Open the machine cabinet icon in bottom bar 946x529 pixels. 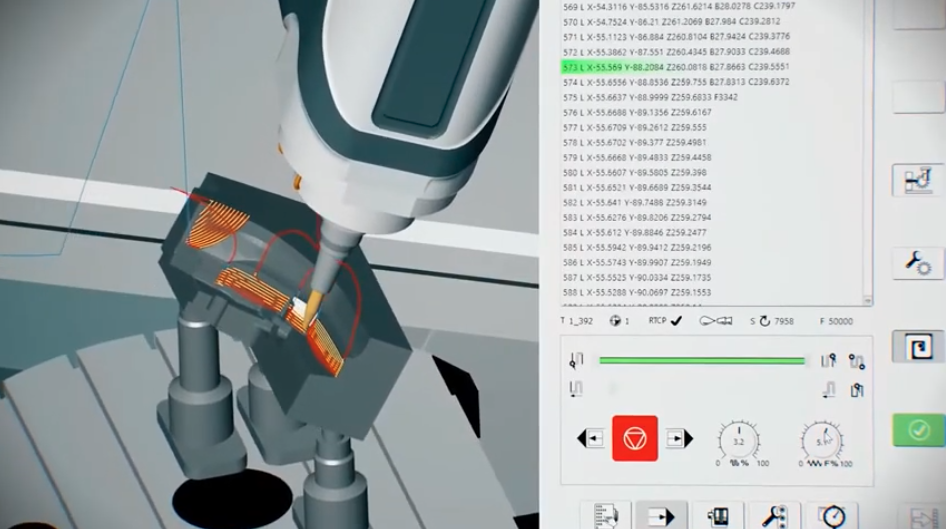point(717,516)
